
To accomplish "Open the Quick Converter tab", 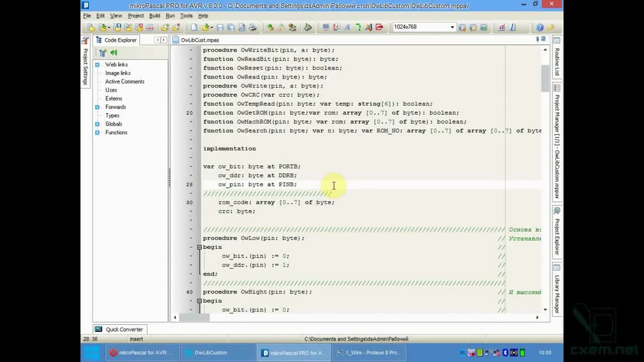I will coord(119,329).
